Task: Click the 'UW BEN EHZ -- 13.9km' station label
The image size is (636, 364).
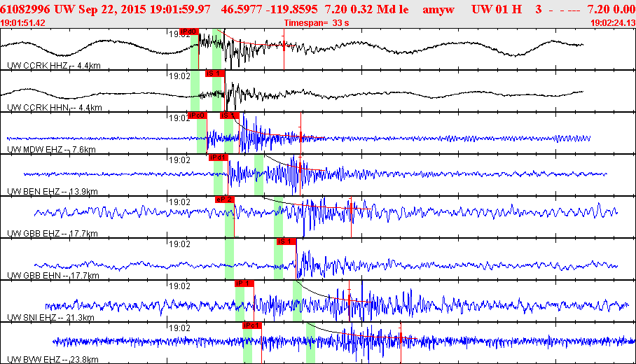Action: pos(53,191)
